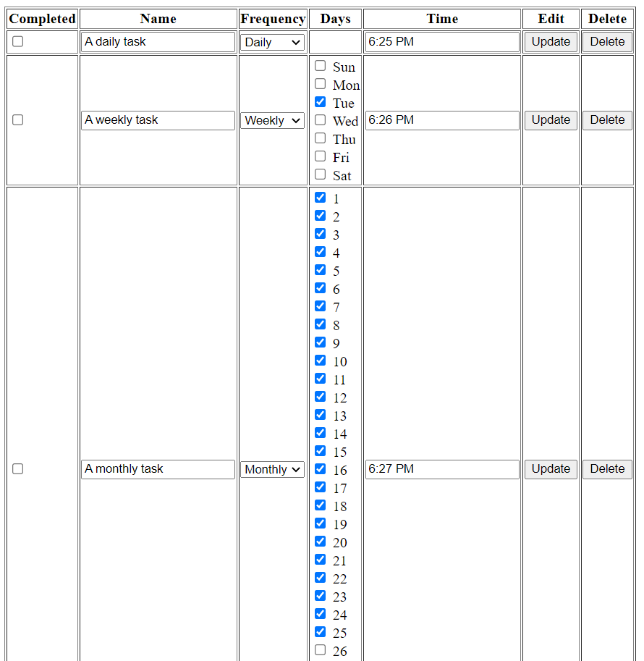Uncheck the Tue checkbox for the weekly task
Screen dimensions: 644x661
320,101
